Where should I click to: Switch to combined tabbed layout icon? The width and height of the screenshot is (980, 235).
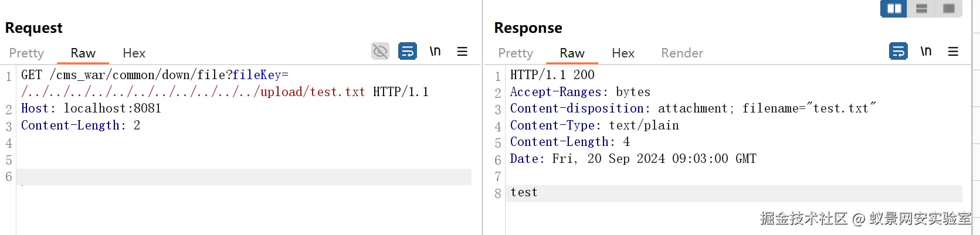(x=949, y=9)
